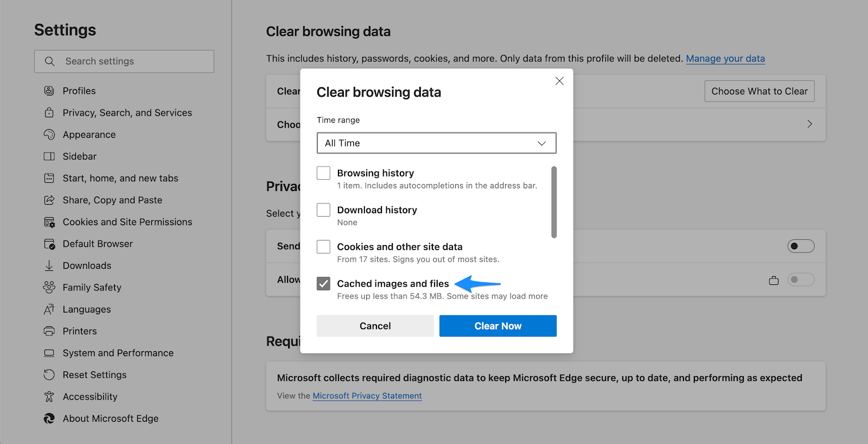Toggle the Send row switch

click(x=801, y=246)
